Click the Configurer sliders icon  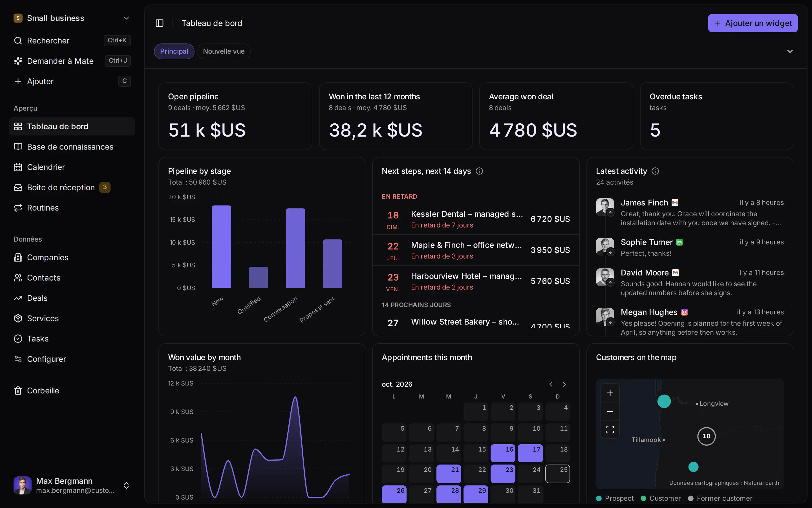click(18, 359)
